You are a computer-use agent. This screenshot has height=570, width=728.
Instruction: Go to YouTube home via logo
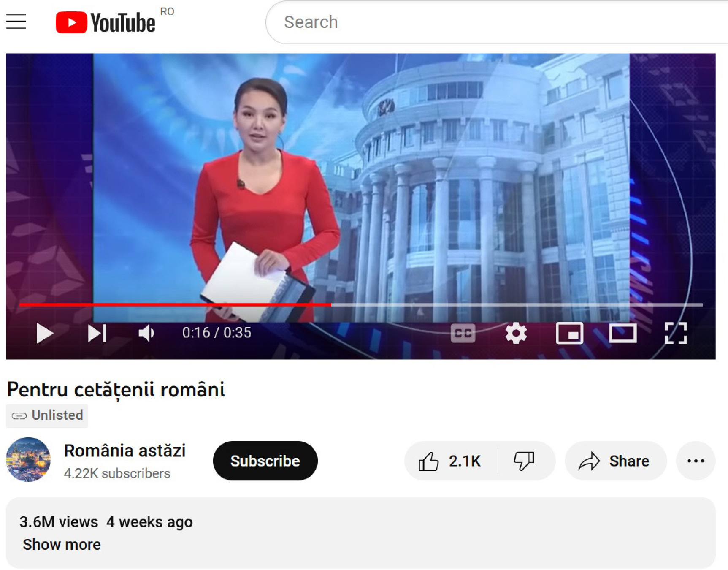coord(106,22)
